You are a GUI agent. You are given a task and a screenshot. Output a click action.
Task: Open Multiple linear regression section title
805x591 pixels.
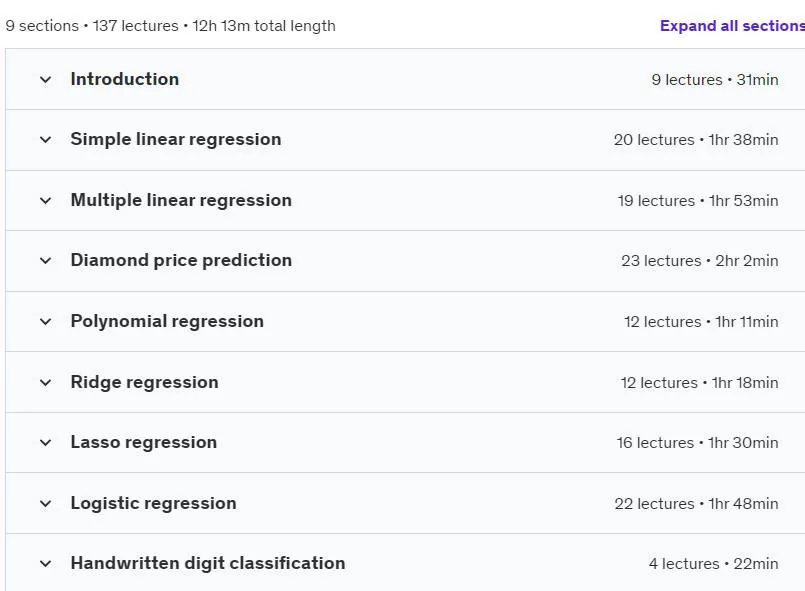click(181, 200)
